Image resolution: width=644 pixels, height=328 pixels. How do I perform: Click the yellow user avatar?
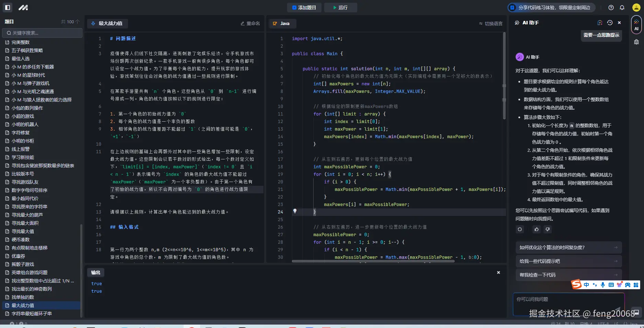(636, 8)
